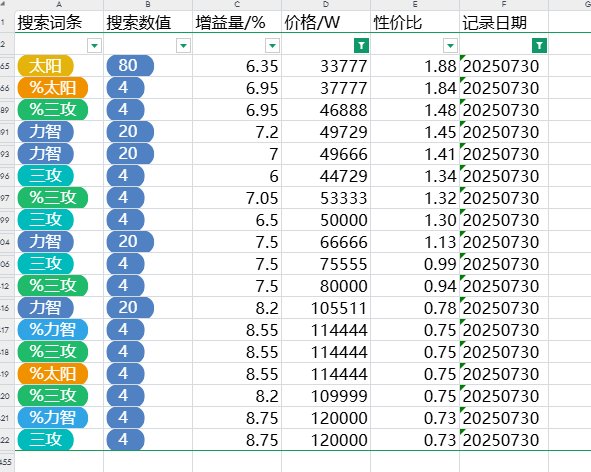Open the active filter button for 记录日期 column
The image size is (591, 472).
coord(539,46)
